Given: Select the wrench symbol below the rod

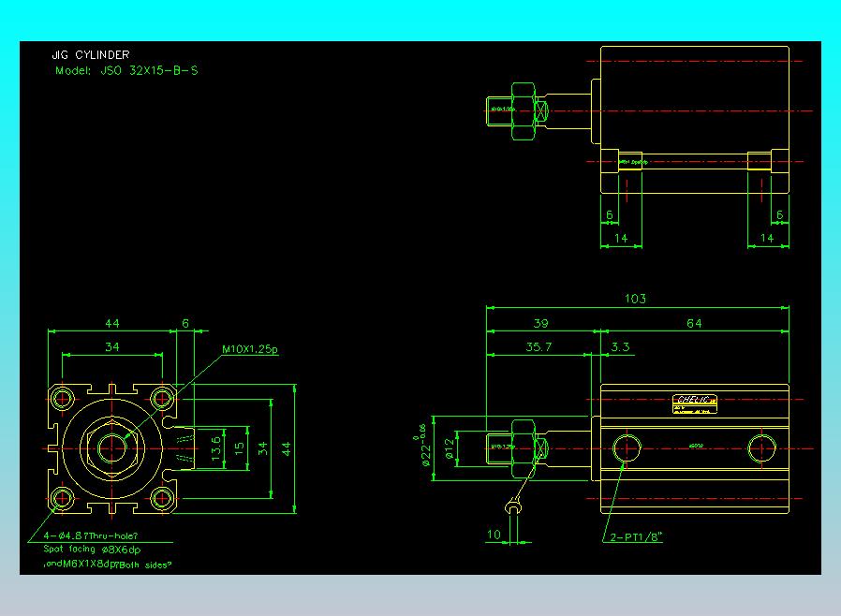Looking at the screenshot, I should [513, 506].
